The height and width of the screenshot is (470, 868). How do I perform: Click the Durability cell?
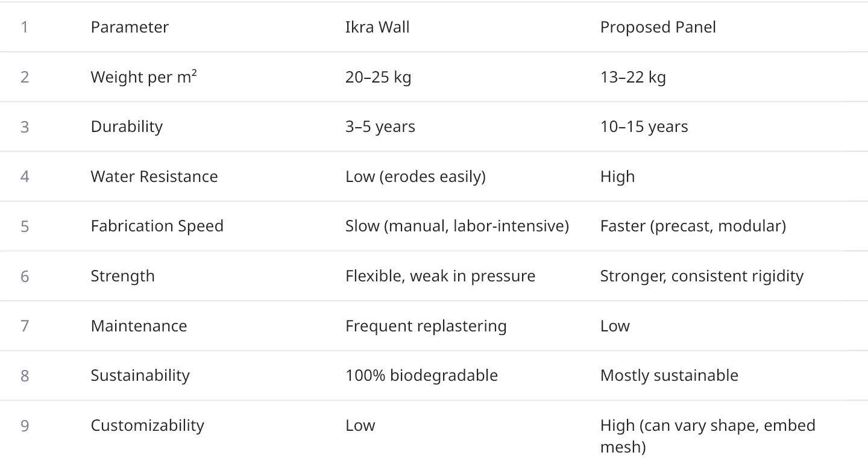(127, 127)
